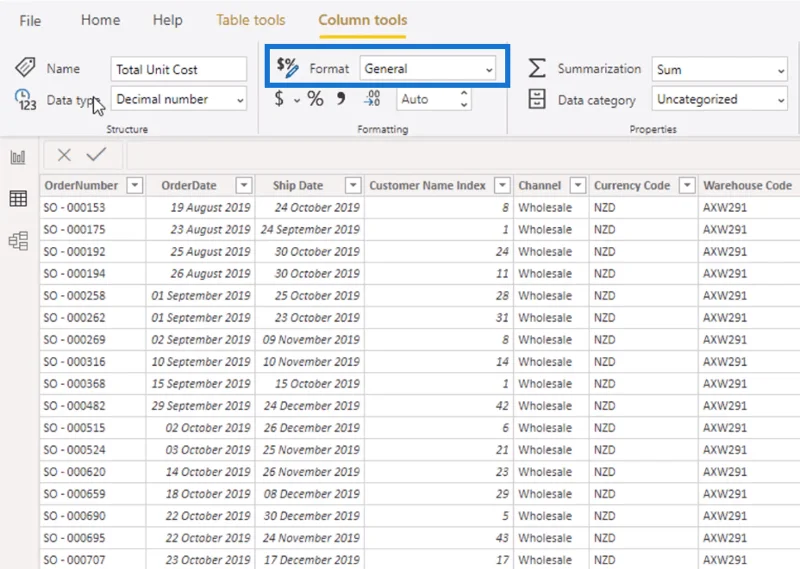Cancel formula with the X icon

tap(64, 155)
